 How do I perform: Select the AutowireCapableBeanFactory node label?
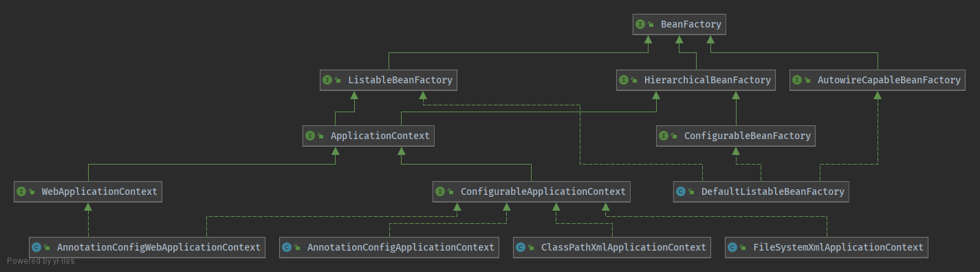click(x=889, y=80)
